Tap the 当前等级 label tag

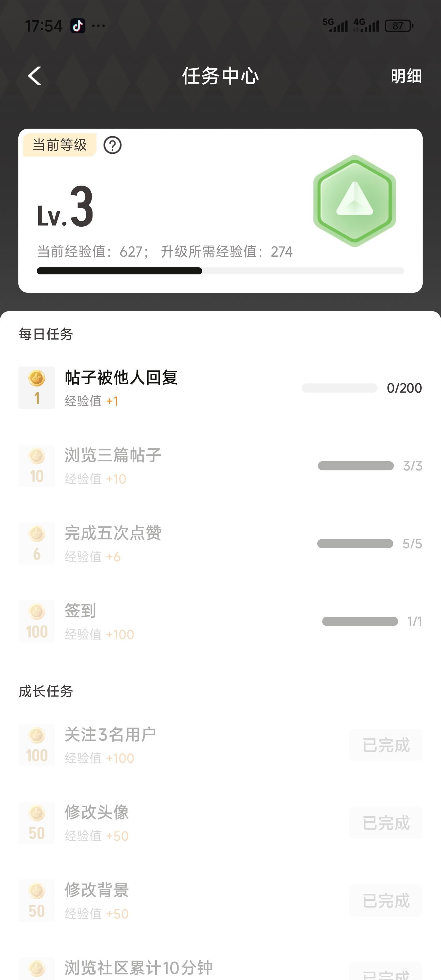tap(60, 145)
